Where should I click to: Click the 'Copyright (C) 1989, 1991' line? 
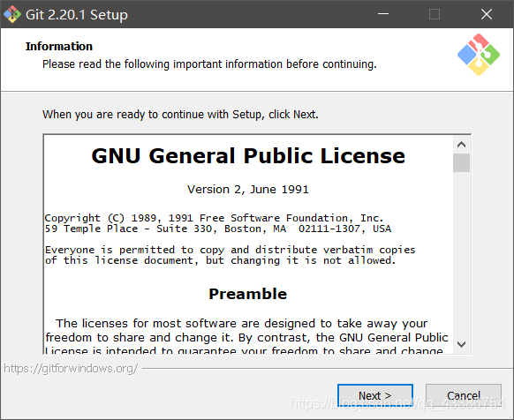(214, 218)
